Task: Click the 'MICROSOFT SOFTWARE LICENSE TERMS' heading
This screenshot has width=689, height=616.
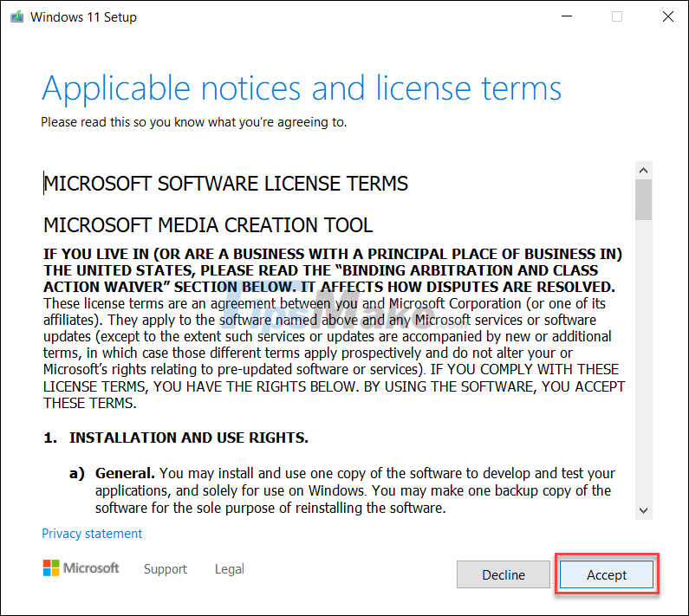Action: tap(226, 184)
